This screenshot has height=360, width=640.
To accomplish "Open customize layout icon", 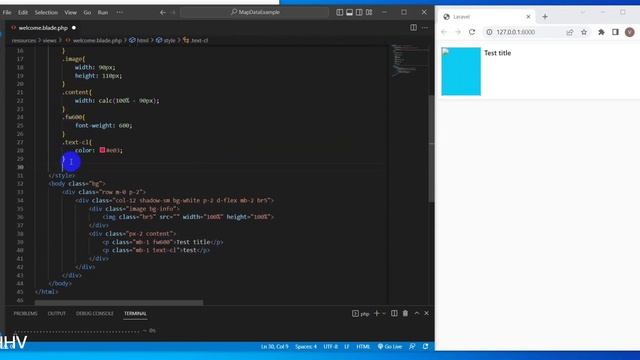I will [x=369, y=12].
